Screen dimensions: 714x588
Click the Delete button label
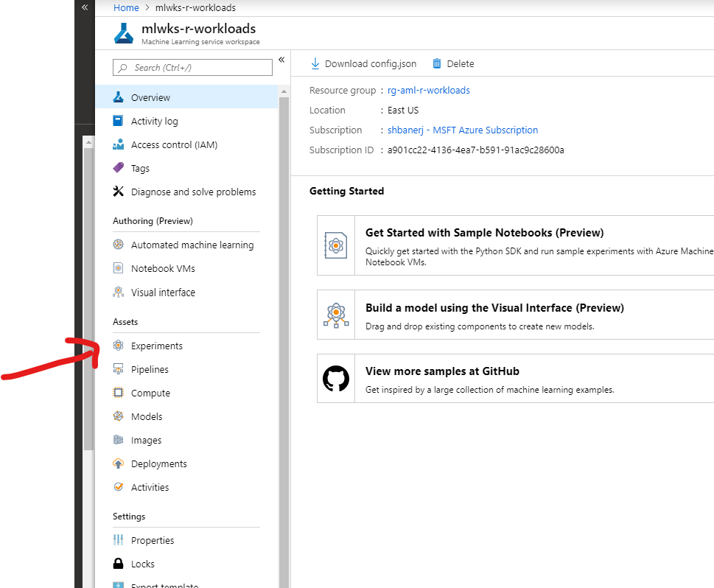click(461, 64)
